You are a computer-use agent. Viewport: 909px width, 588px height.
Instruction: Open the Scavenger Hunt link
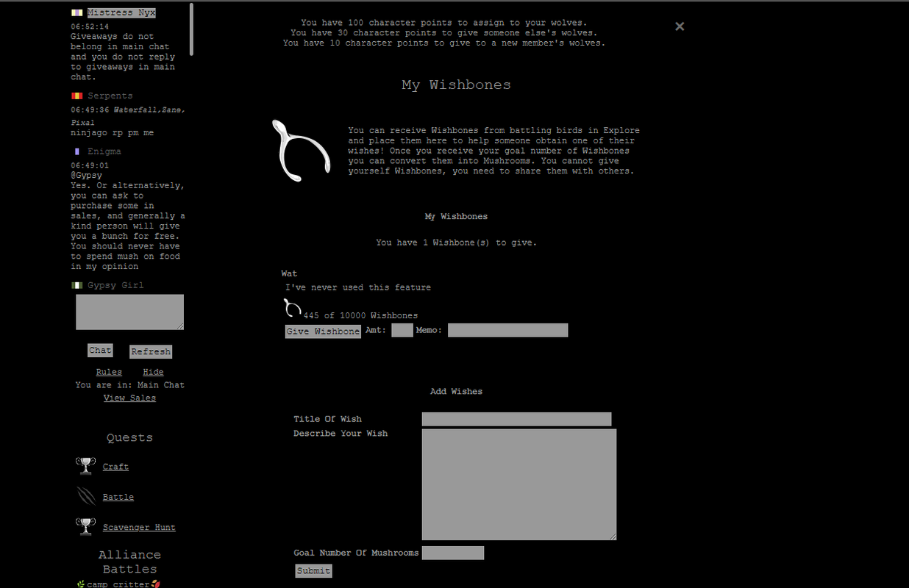coord(139,527)
